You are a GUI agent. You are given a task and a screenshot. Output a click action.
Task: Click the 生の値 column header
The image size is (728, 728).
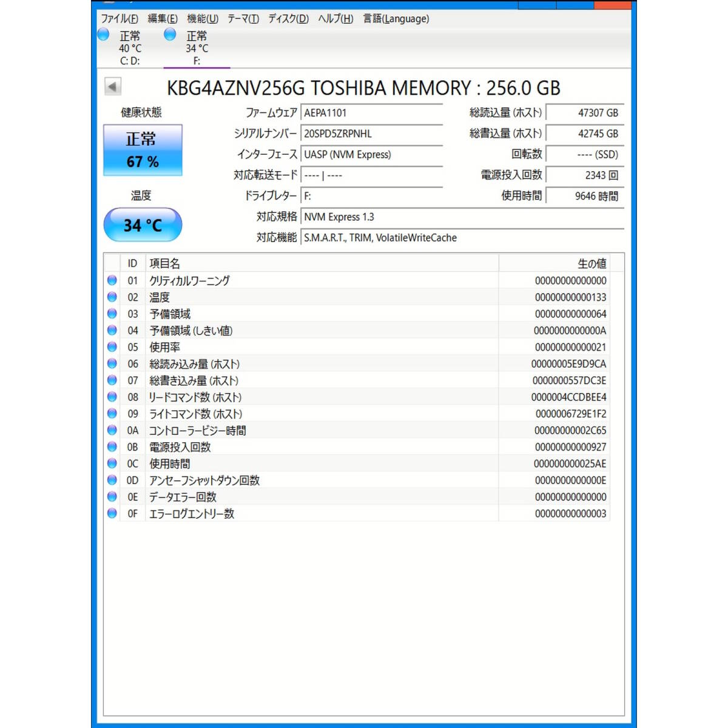(x=554, y=263)
